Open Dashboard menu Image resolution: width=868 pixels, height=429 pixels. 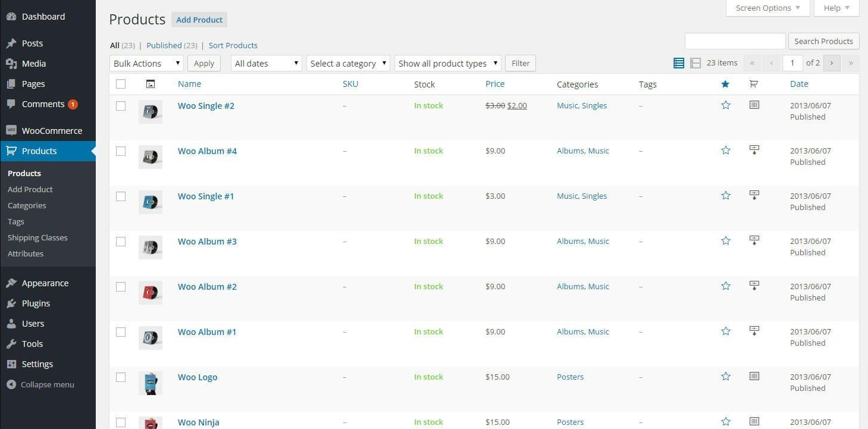pos(48,17)
